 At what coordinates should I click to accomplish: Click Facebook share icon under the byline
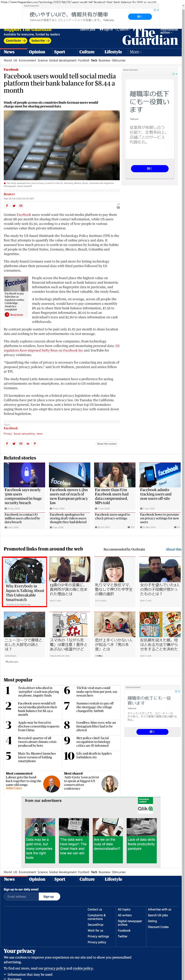point(7,206)
